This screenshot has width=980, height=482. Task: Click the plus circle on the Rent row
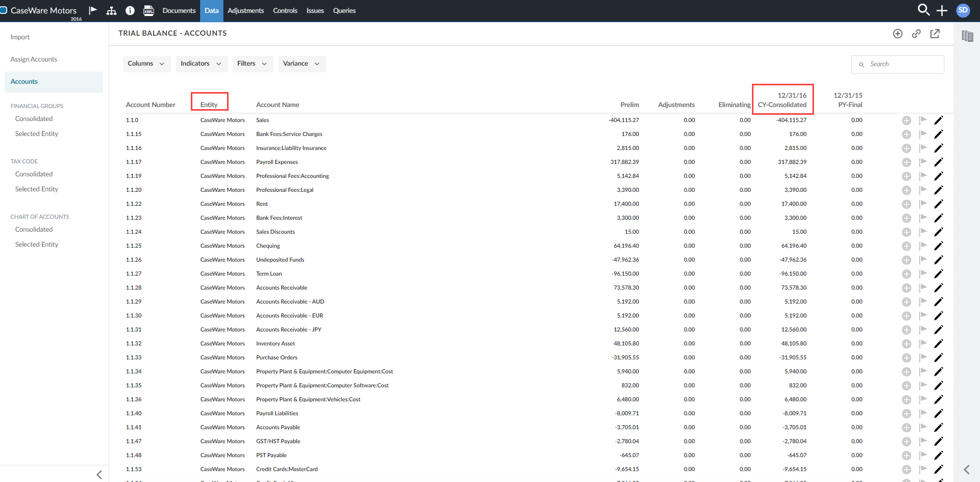pos(906,204)
